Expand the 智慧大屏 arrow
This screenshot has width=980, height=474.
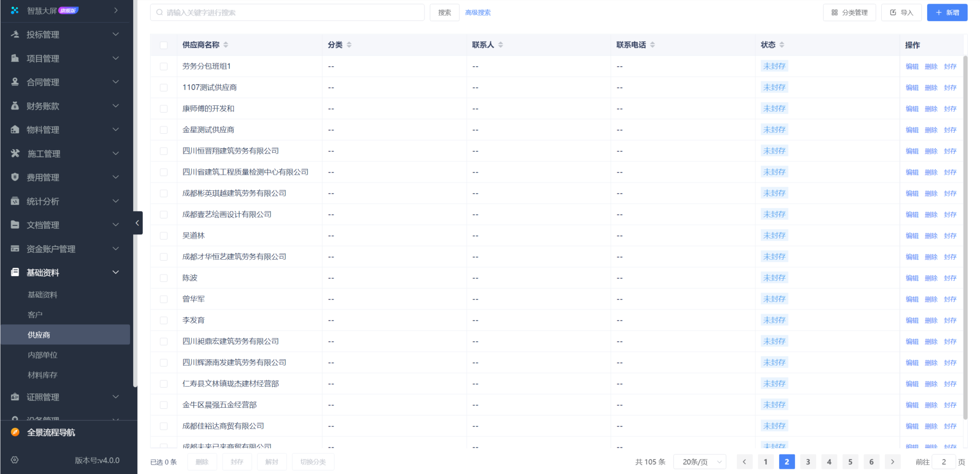(x=116, y=11)
